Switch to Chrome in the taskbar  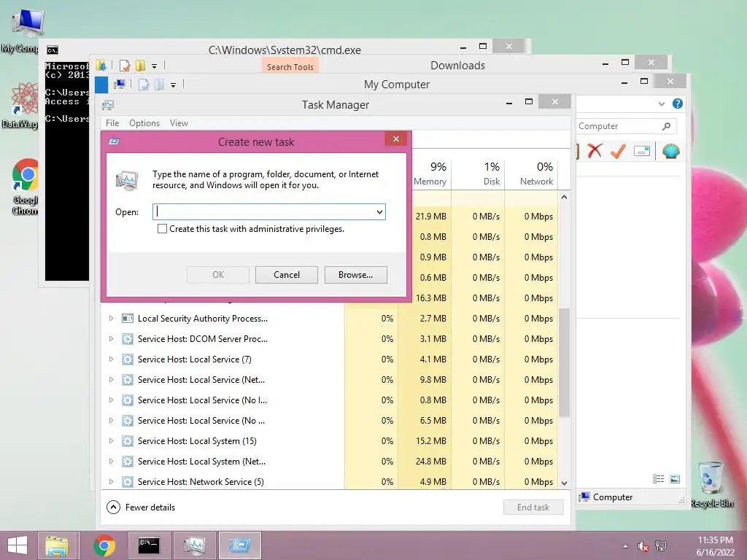(x=104, y=545)
